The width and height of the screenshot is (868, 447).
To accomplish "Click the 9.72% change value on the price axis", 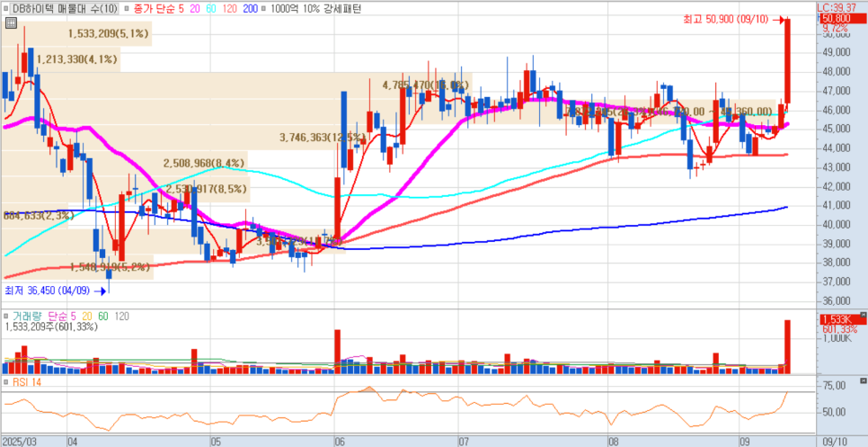I will [836, 27].
